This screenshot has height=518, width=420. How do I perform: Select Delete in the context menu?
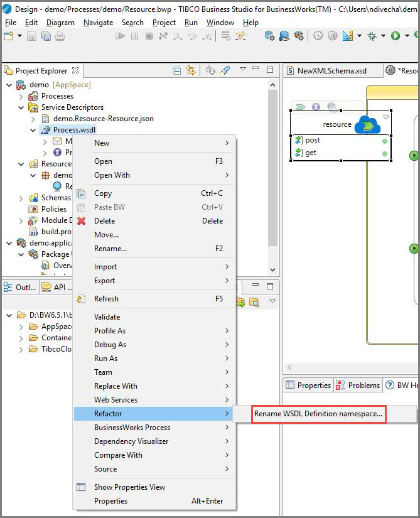tap(154, 221)
